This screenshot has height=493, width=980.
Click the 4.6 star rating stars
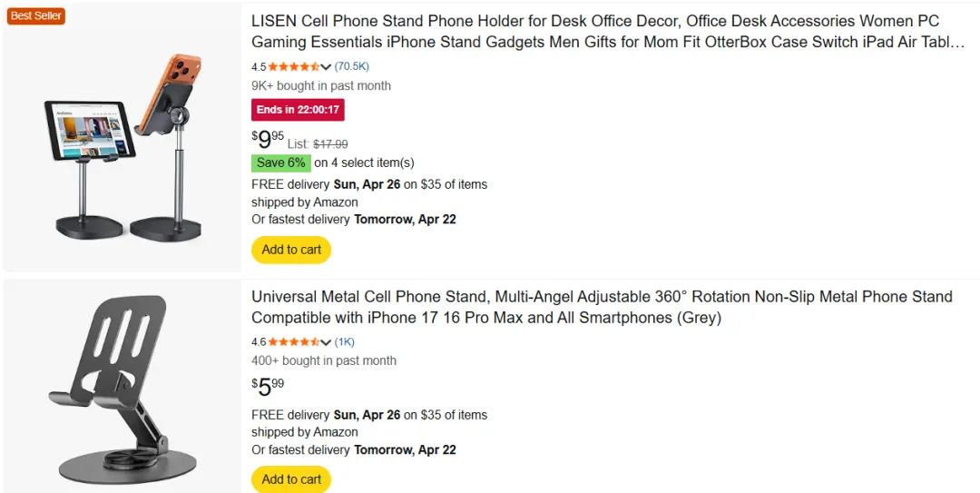(x=293, y=342)
